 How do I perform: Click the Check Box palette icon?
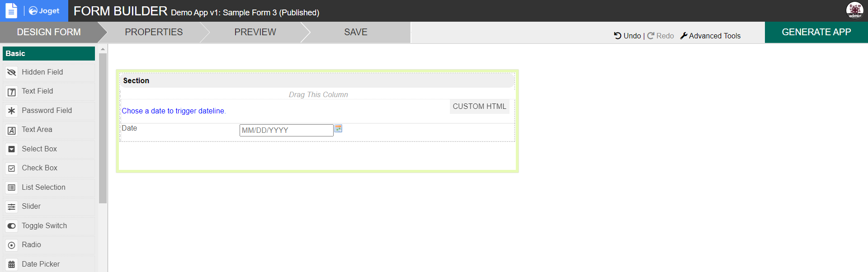pyautogui.click(x=12, y=169)
